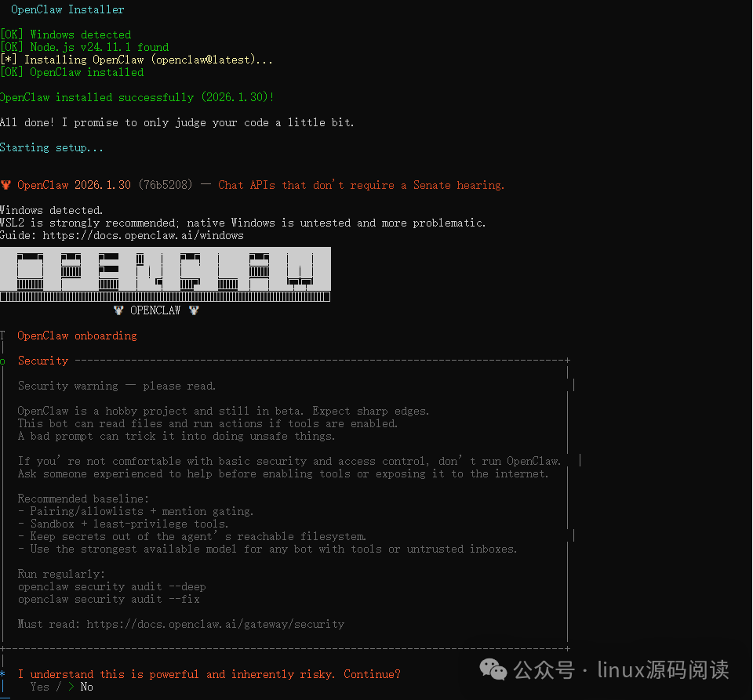Screen dimensions: 753x700
Task: Select Yes to continue the setup
Action: [x=39, y=687]
